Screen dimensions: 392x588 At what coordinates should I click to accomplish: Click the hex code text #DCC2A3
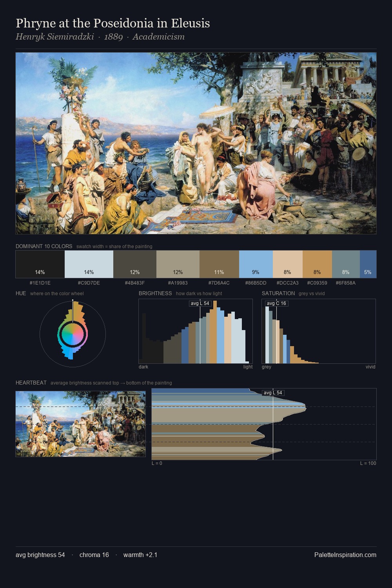(x=287, y=283)
